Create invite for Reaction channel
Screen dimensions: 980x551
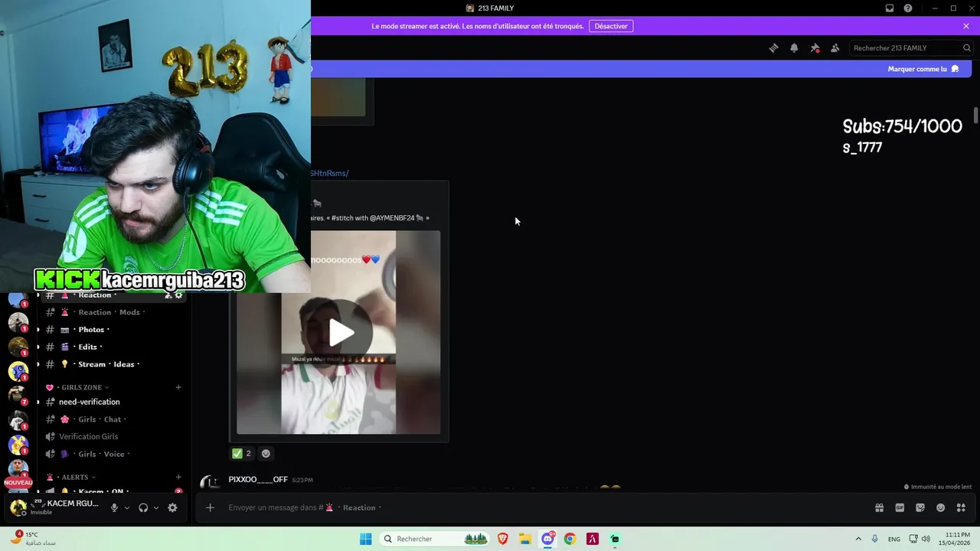[x=168, y=295]
